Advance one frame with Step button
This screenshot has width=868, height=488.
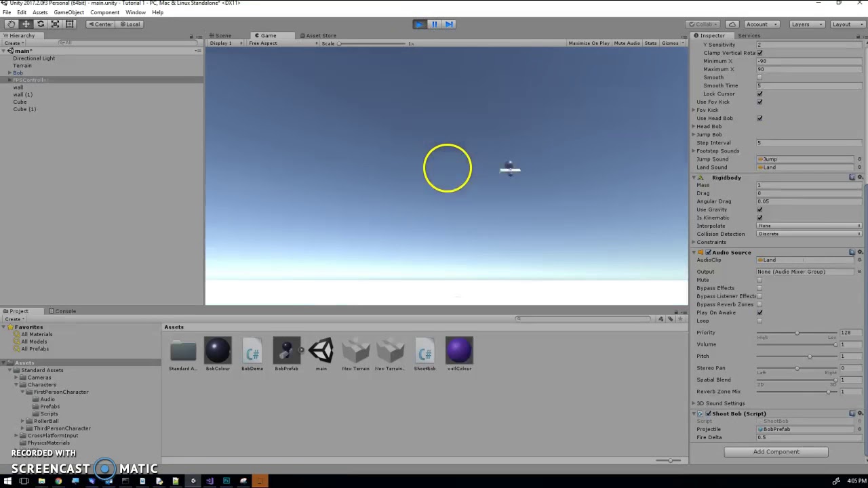(x=449, y=24)
